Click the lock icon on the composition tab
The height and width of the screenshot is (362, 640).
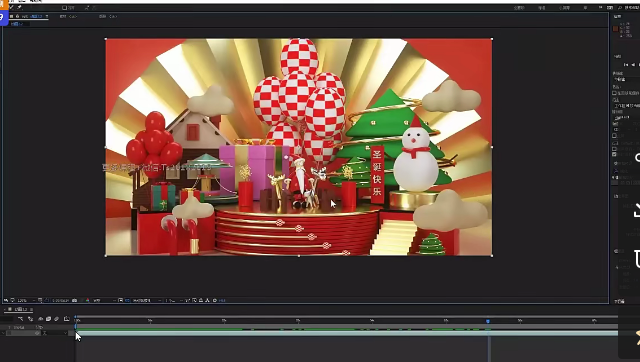[x=18, y=16]
